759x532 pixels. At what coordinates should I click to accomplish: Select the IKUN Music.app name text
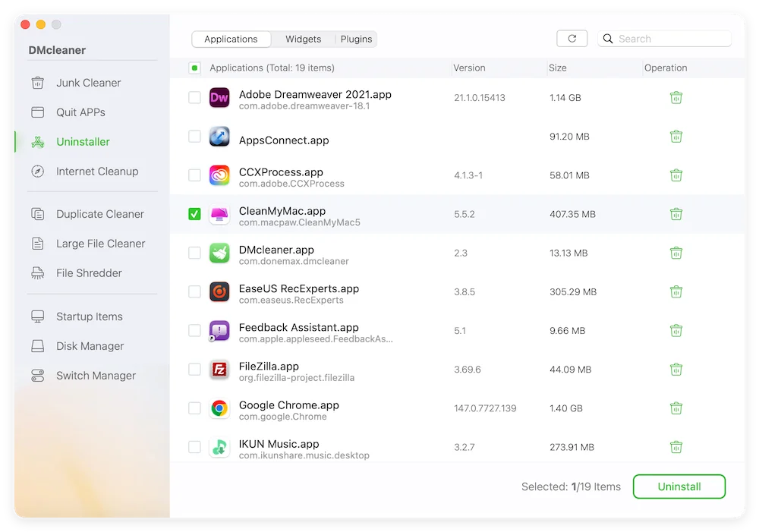[279, 444]
